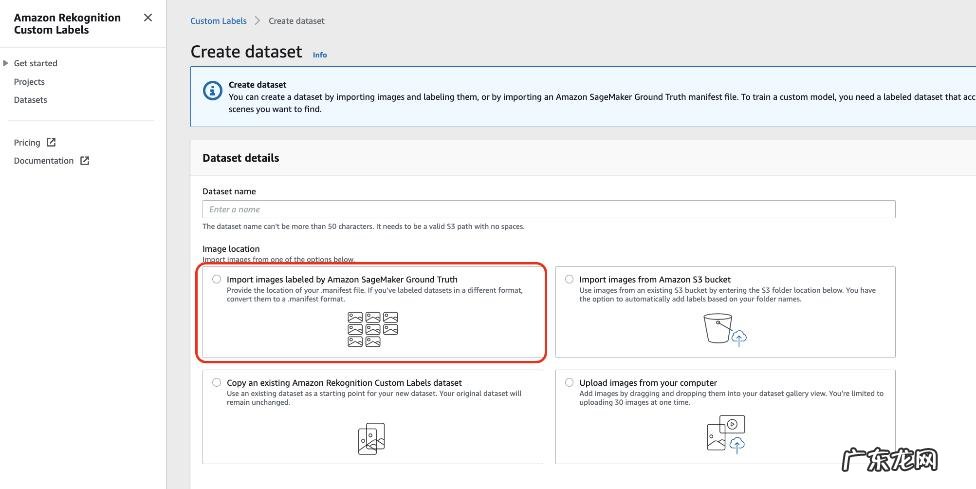976x489 pixels.
Task: Click the image grid manifest icon
Action: 372,329
